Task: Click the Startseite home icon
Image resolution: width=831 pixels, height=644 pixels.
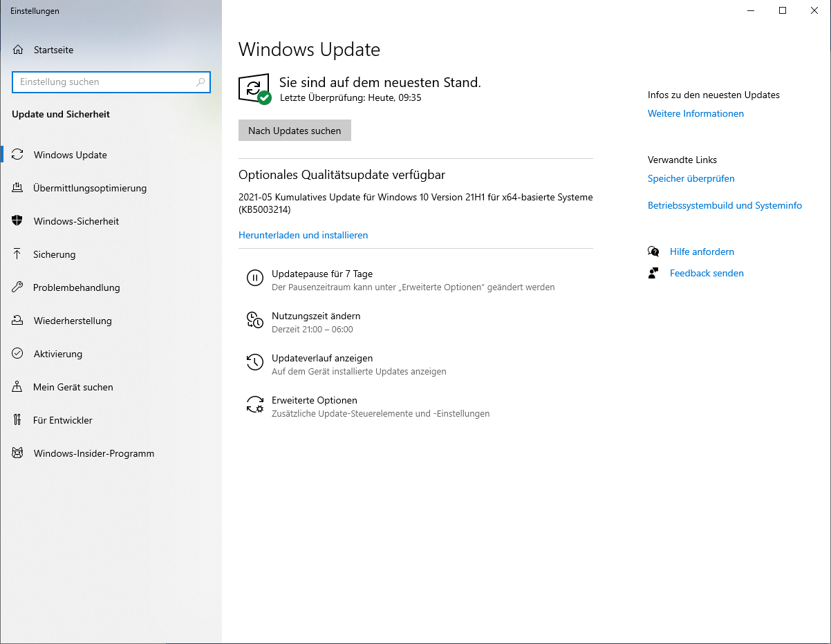Action: pyautogui.click(x=18, y=50)
